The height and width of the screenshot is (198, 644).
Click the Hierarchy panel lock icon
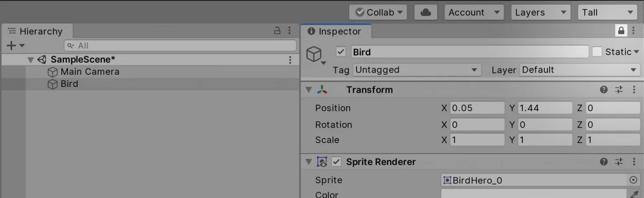277,31
